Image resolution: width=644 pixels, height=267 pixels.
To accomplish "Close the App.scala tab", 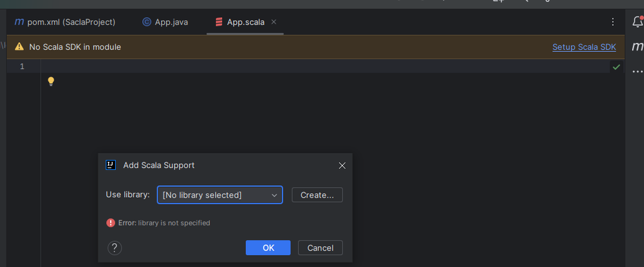I will pos(274,22).
